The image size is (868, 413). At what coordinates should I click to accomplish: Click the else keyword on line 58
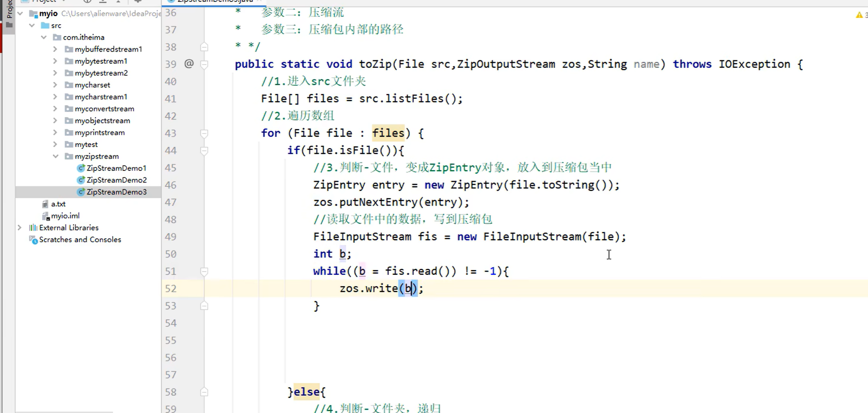(306, 392)
